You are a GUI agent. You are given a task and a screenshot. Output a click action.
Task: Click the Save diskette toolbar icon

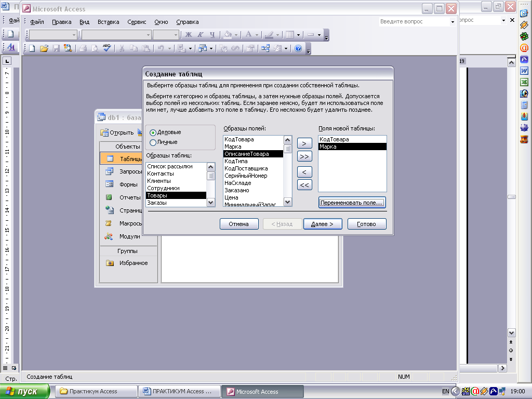pyautogui.click(x=56, y=48)
